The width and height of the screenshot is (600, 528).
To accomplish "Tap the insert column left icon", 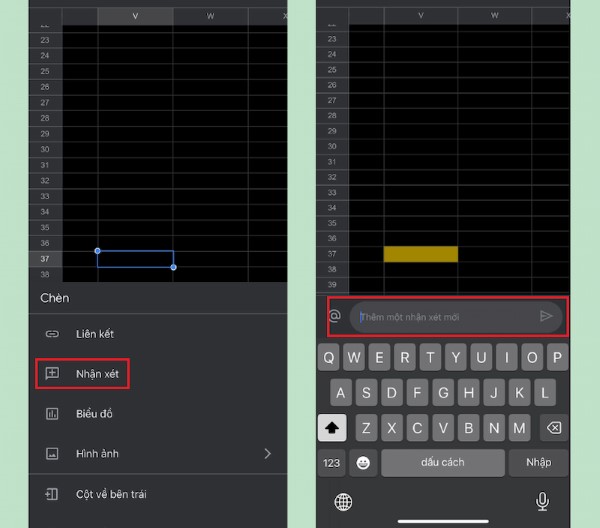I will click(52, 494).
